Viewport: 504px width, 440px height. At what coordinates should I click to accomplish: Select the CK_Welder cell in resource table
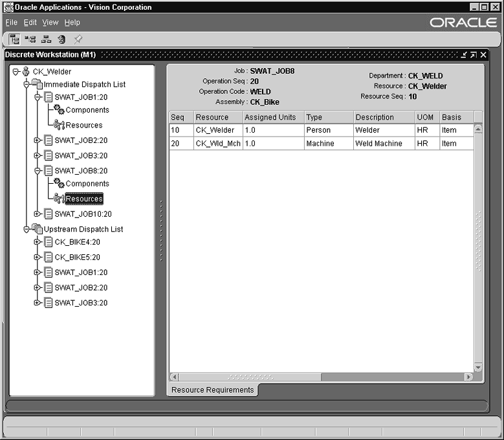[218, 130]
